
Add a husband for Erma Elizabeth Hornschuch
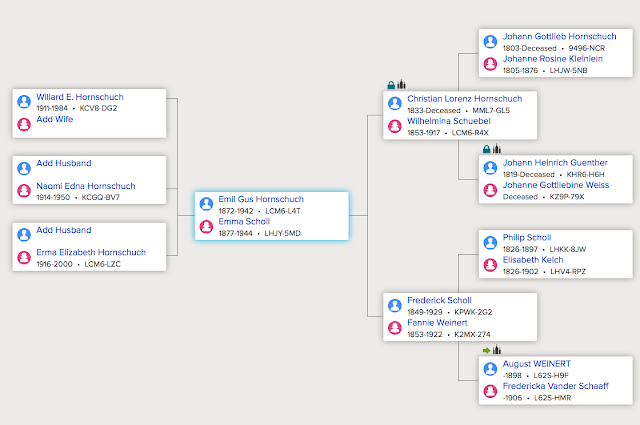point(64,230)
